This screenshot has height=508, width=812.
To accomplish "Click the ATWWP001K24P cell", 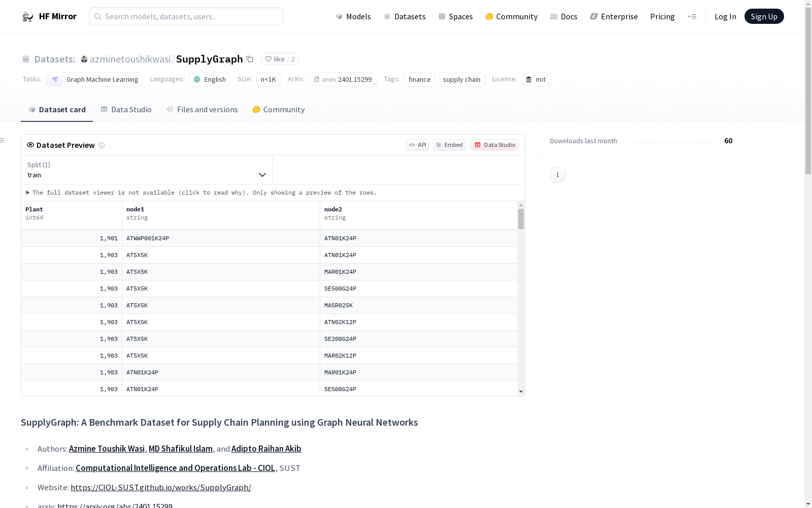I will [221, 238].
